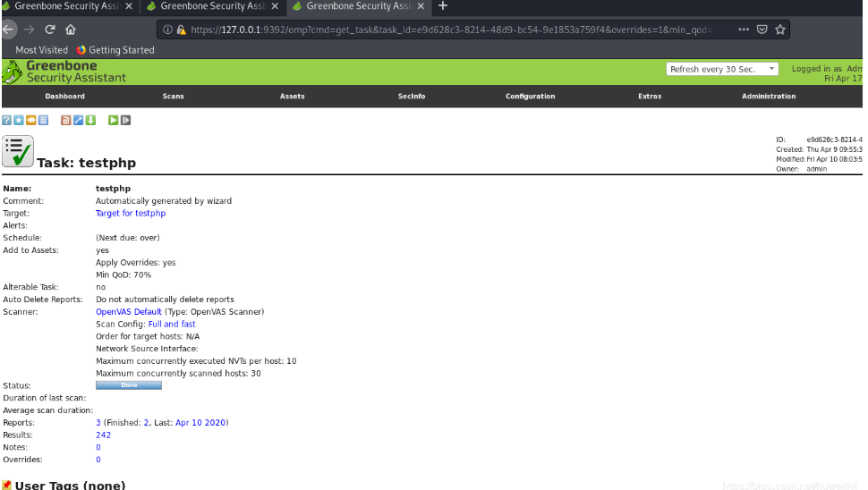Viewport: 868px width, 490px height.
Task: Open the Assets menu
Action: point(293,97)
